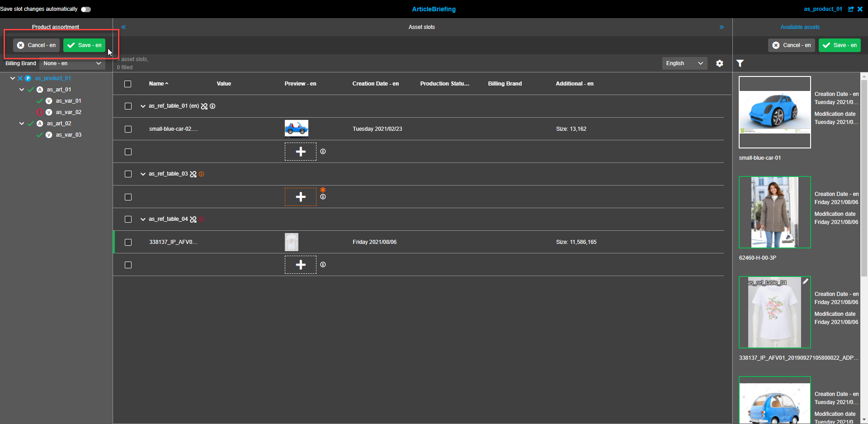This screenshot has height=424, width=868.
Task: Select the small-blue-car-01 asset thumbnail
Action: 774,112
